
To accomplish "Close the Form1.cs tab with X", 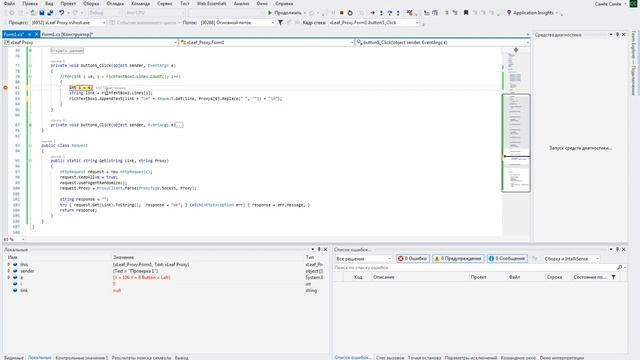I will 36,34.
